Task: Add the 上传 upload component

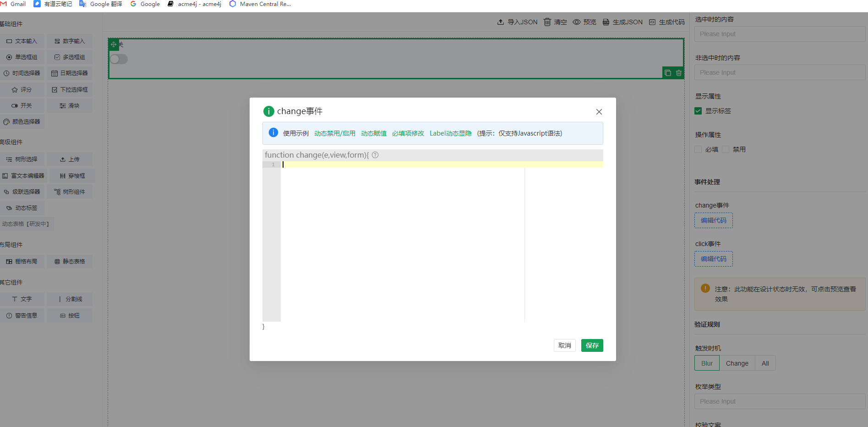Action: click(x=70, y=159)
